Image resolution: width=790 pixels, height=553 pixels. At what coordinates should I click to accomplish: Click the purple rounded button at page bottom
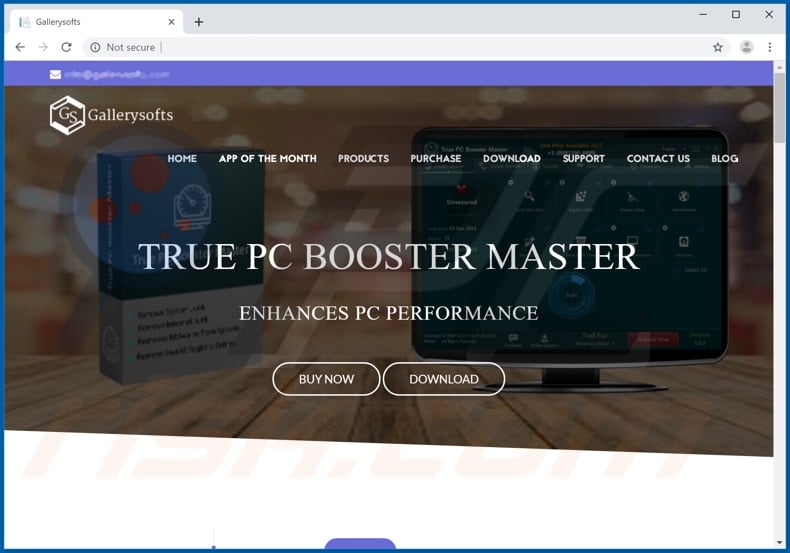pos(360,544)
